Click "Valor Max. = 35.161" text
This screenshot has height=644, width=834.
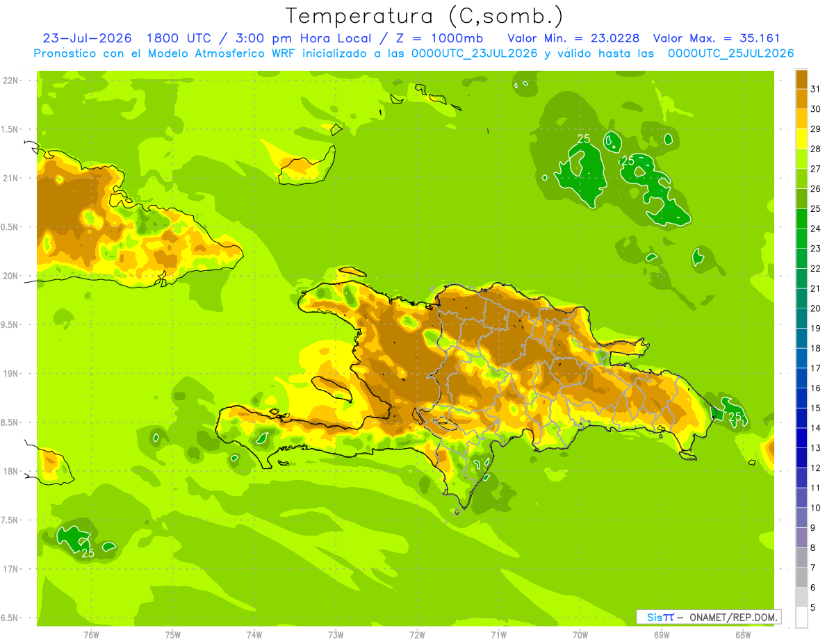717,38
